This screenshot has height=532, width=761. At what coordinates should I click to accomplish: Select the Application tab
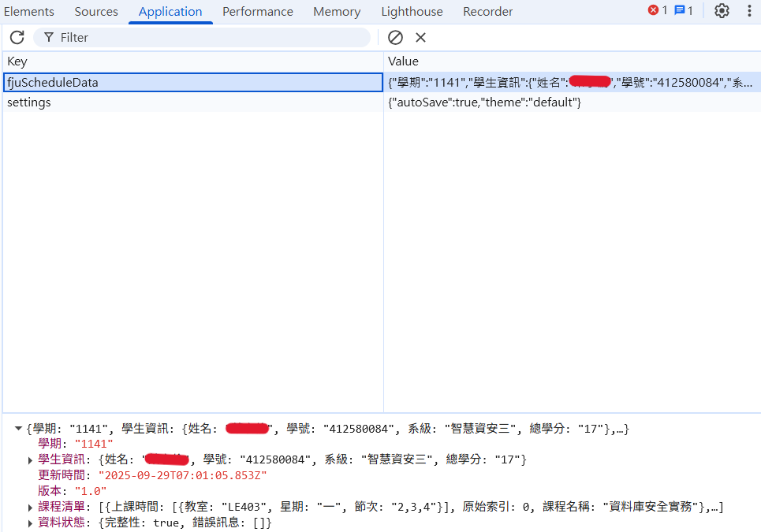170,12
